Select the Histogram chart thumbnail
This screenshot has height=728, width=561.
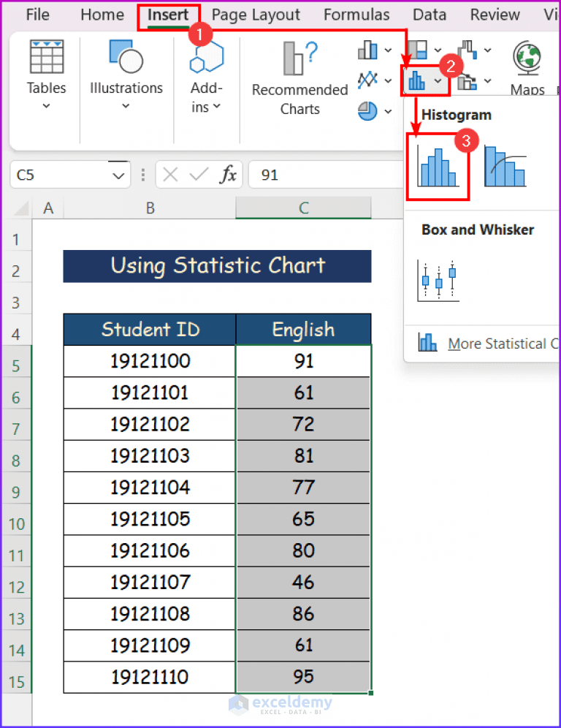point(438,167)
